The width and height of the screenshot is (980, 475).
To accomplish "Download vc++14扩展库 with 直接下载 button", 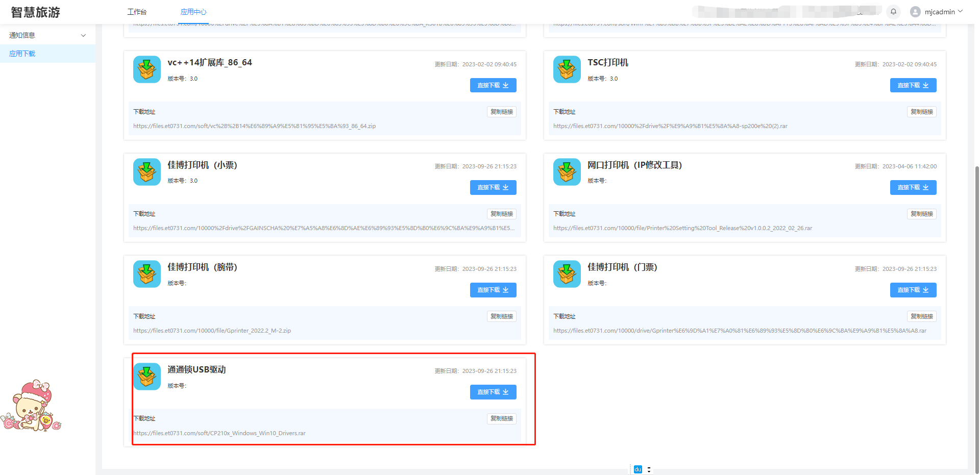I will (x=493, y=85).
